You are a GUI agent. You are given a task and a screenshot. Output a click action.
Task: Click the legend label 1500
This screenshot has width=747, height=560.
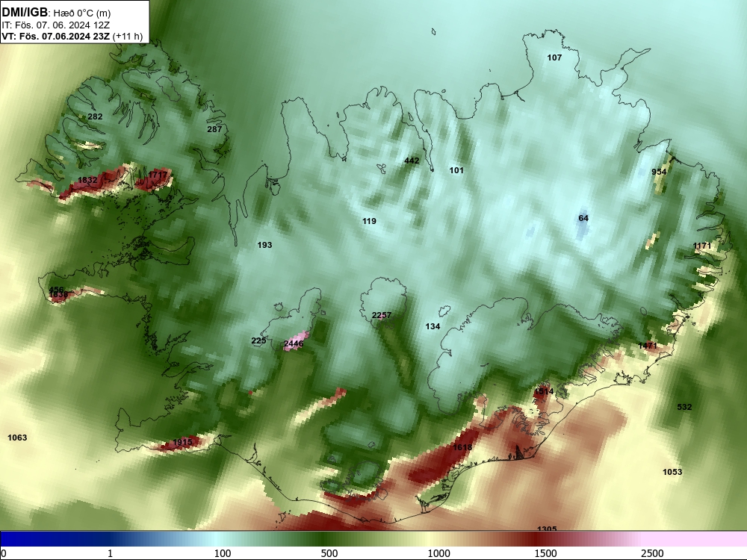click(545, 553)
